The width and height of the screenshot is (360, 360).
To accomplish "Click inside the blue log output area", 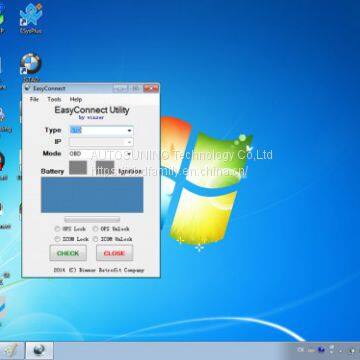I will [x=92, y=195].
